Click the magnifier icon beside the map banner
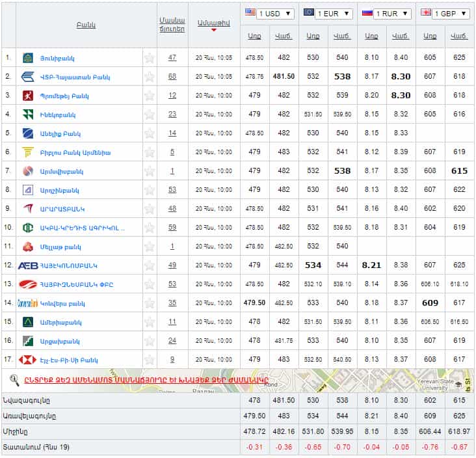476x458 pixels. pyautogui.click(x=14, y=379)
